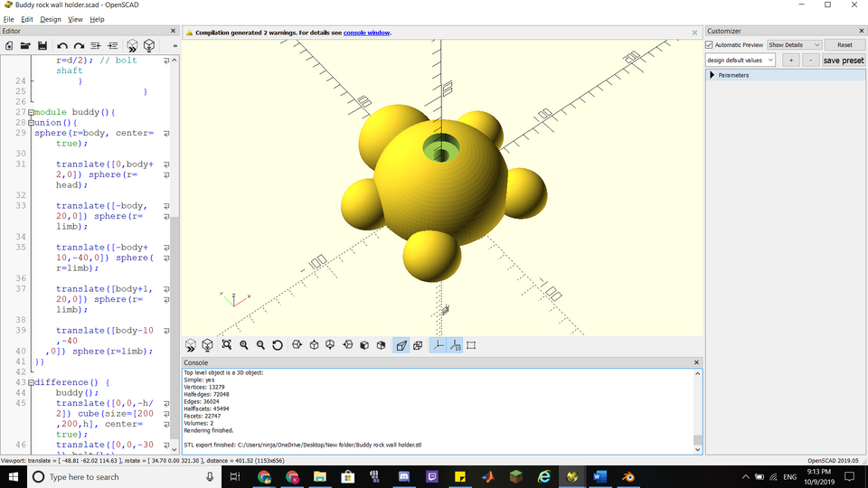
Task: Open the design default values dropdown
Action: tap(741, 61)
